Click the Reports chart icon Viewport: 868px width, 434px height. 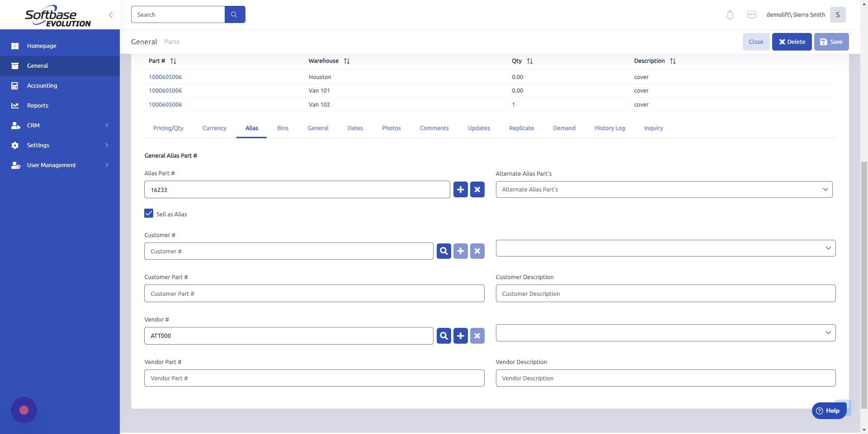tap(15, 105)
